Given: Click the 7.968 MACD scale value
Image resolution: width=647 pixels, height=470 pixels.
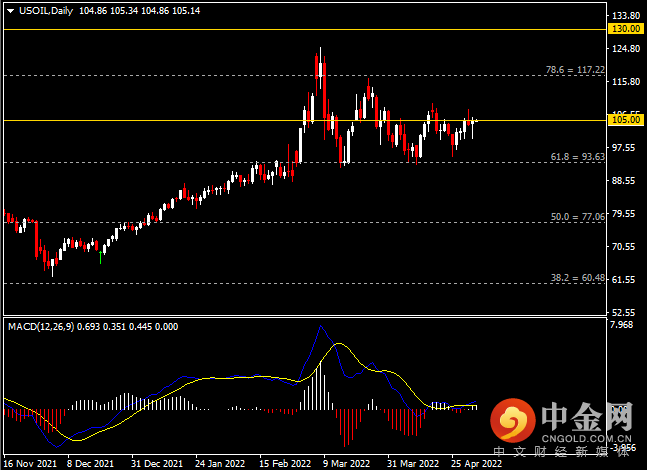Looking at the screenshot, I should coord(621,325).
